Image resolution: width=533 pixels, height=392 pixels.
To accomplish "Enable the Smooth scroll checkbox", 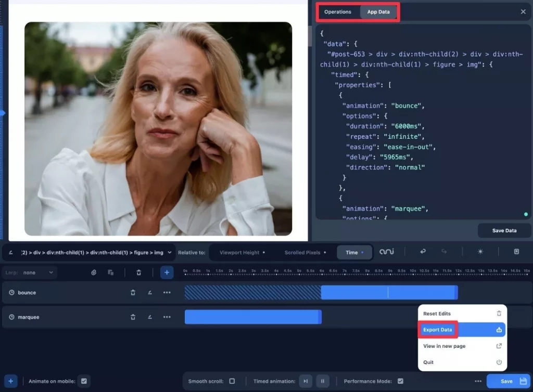I will [x=232, y=381].
